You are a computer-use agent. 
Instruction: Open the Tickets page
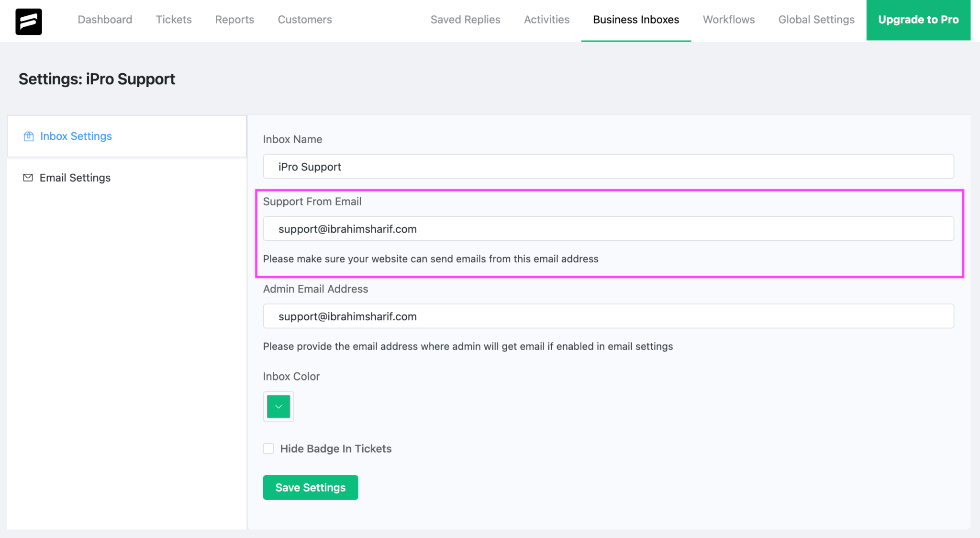click(x=173, y=20)
